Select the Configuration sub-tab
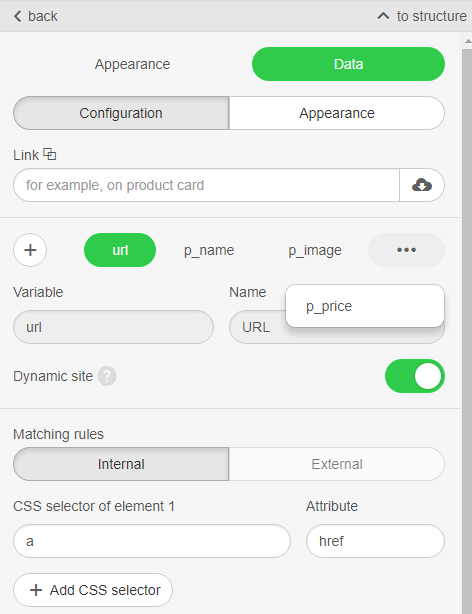The height and width of the screenshot is (614, 472). [121, 113]
